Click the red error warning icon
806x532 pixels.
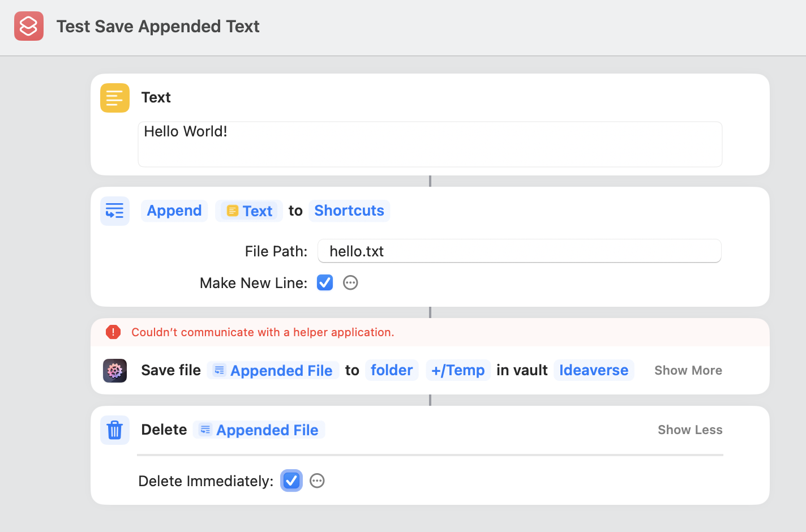(113, 332)
